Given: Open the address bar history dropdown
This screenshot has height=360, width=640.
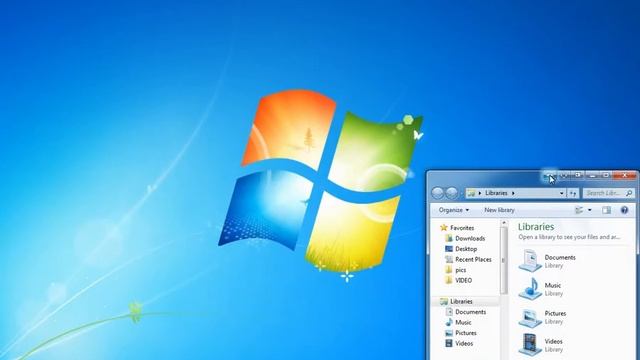Looking at the screenshot, I should (562, 193).
